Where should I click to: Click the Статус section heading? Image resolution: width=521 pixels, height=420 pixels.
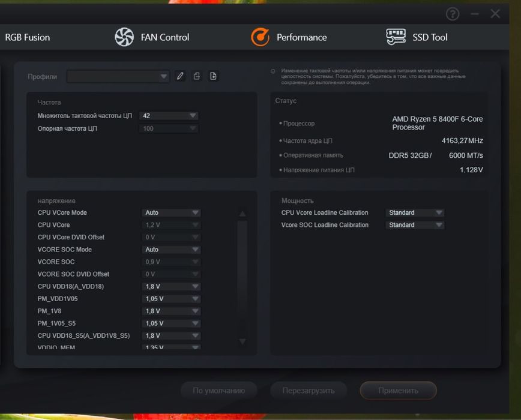tap(286, 101)
